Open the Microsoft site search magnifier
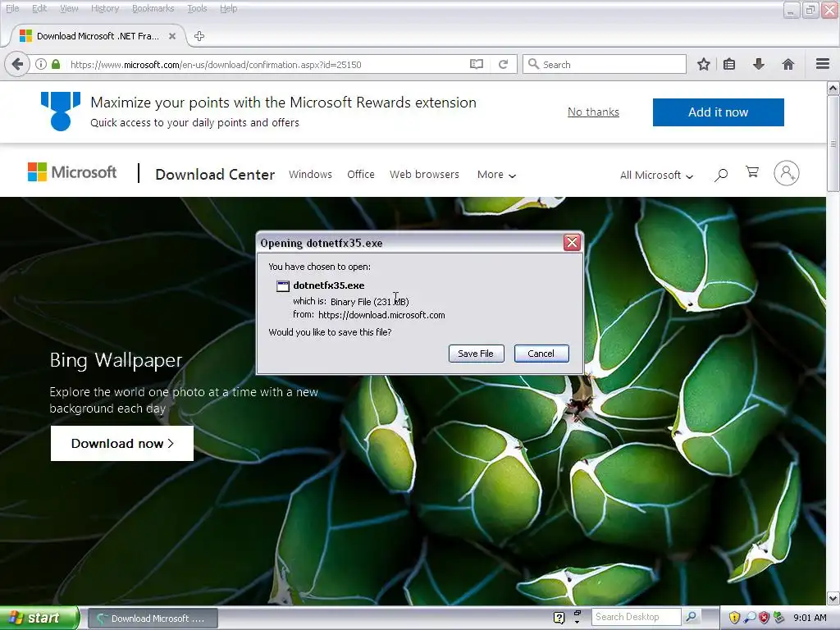Screen dimensions: 840x630 721,174
